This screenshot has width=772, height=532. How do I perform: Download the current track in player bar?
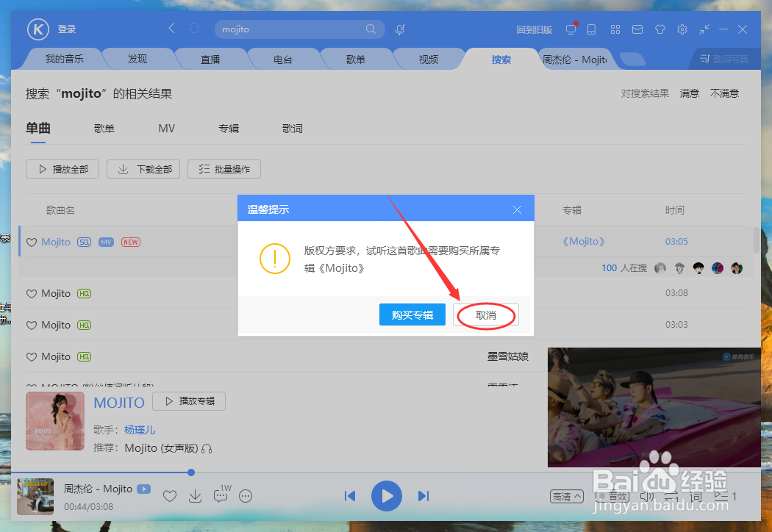click(x=195, y=496)
